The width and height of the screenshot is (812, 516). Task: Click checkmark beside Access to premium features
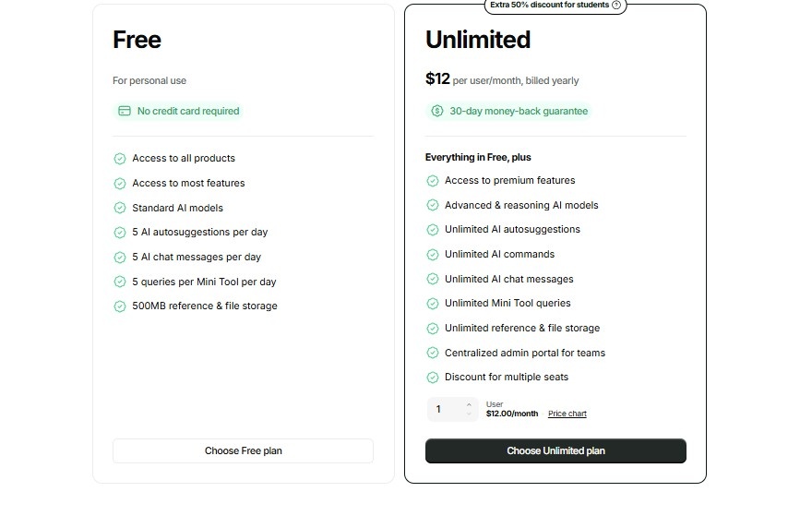[433, 181]
